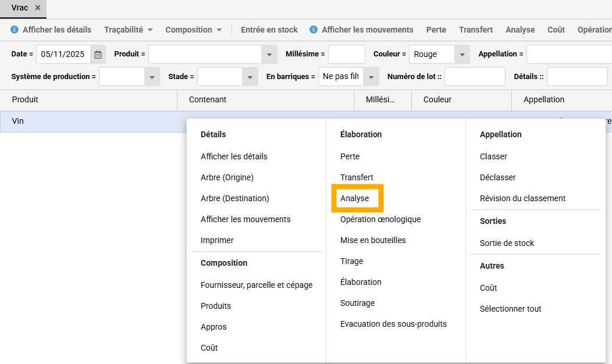Click the info icon beside Afficher les mouvements
The height and width of the screenshot is (364, 612).
pyautogui.click(x=314, y=30)
